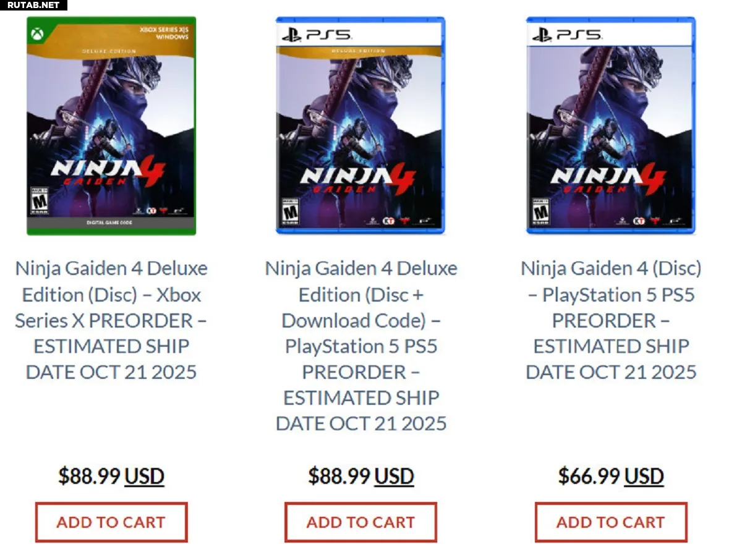This screenshot has width=742, height=560.
Task: Click USD currency link under Xbox price
Action: (145, 476)
